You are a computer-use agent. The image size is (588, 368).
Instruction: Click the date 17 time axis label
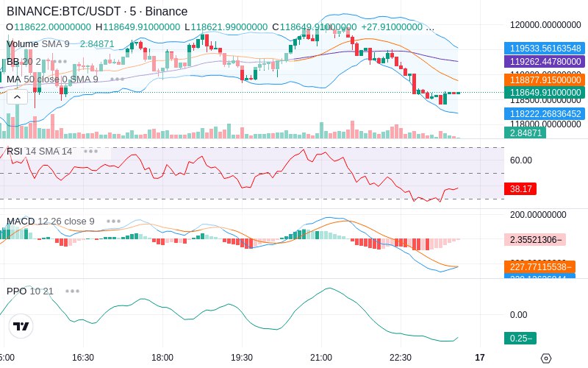(480, 358)
